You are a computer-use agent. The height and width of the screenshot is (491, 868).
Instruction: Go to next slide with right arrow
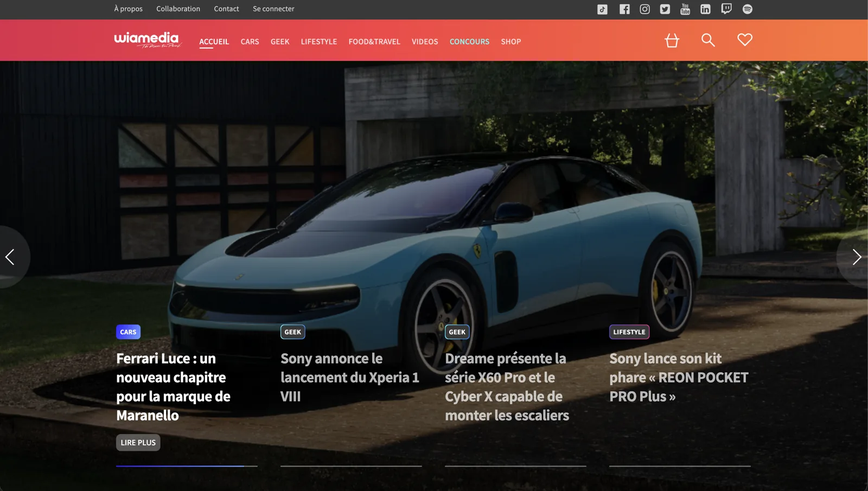pos(856,257)
